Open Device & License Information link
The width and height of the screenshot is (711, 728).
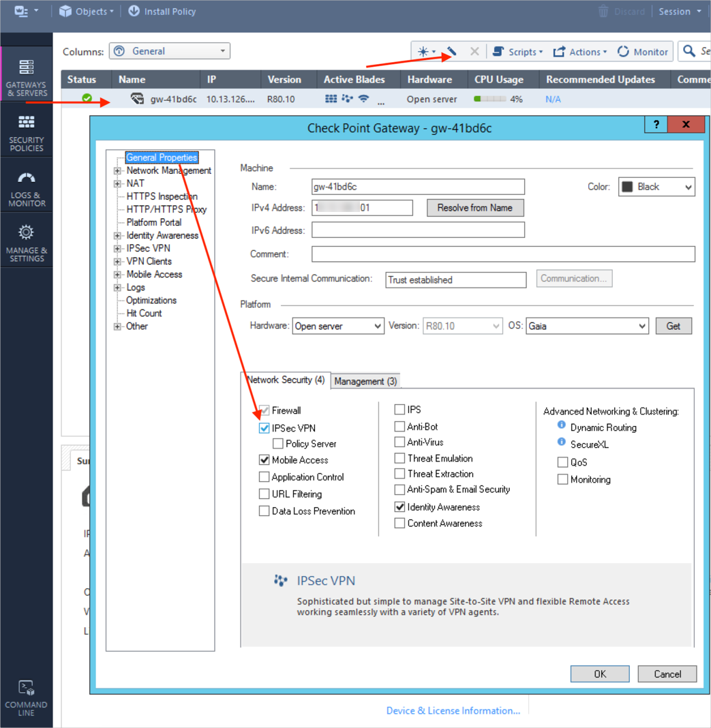pyautogui.click(x=453, y=710)
